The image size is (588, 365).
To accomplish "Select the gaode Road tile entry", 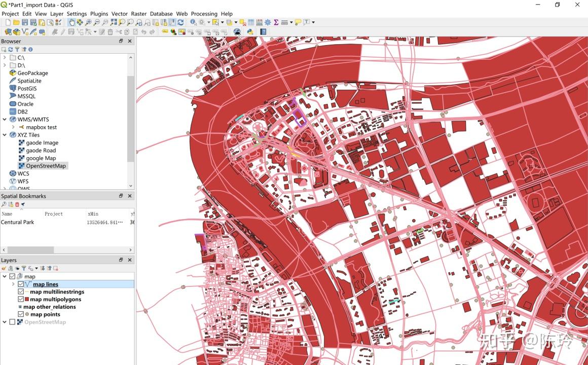I will (41, 151).
